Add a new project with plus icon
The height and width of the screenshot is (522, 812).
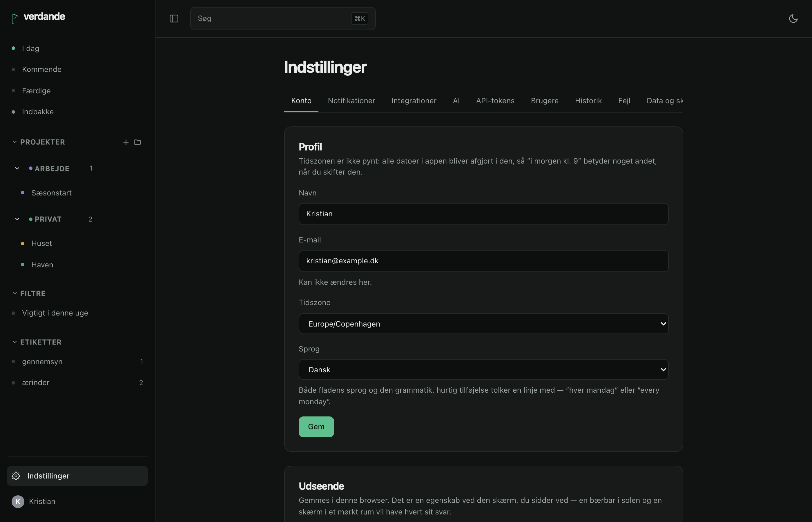(x=126, y=142)
